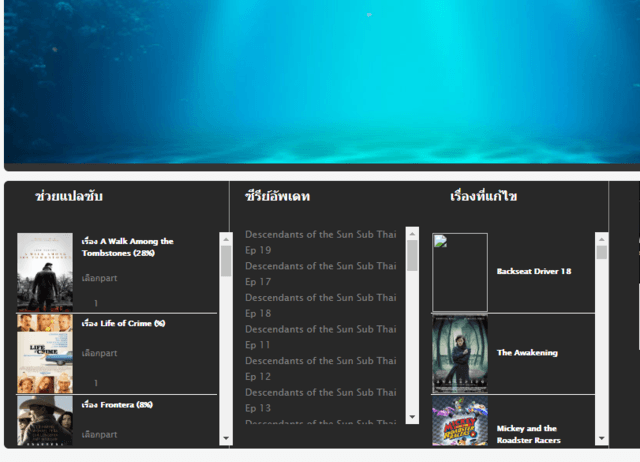
Task: Open the Frontera movie poster
Action: 45,420
